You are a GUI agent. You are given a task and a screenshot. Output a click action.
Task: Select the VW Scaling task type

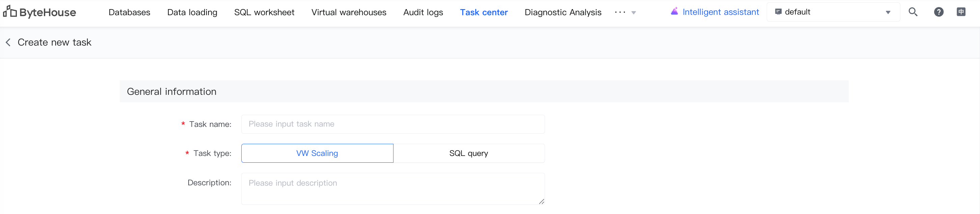click(317, 153)
